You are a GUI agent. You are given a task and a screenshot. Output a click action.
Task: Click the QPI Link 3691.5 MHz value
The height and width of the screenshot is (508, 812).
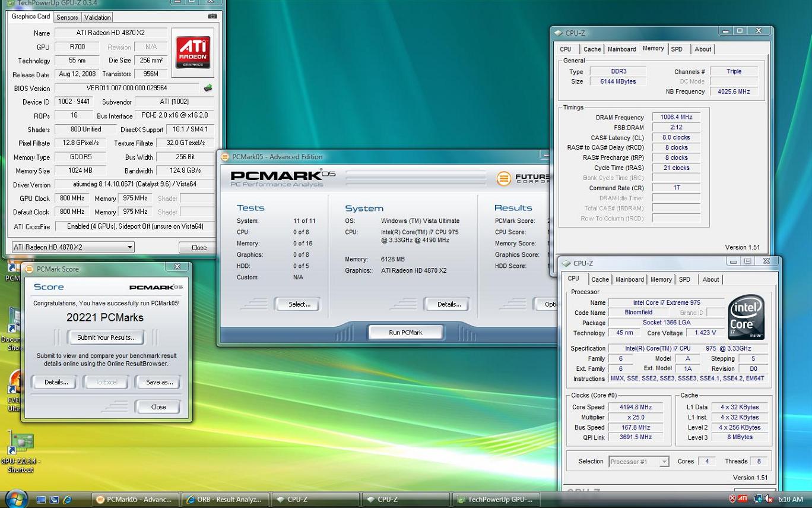[636, 437]
